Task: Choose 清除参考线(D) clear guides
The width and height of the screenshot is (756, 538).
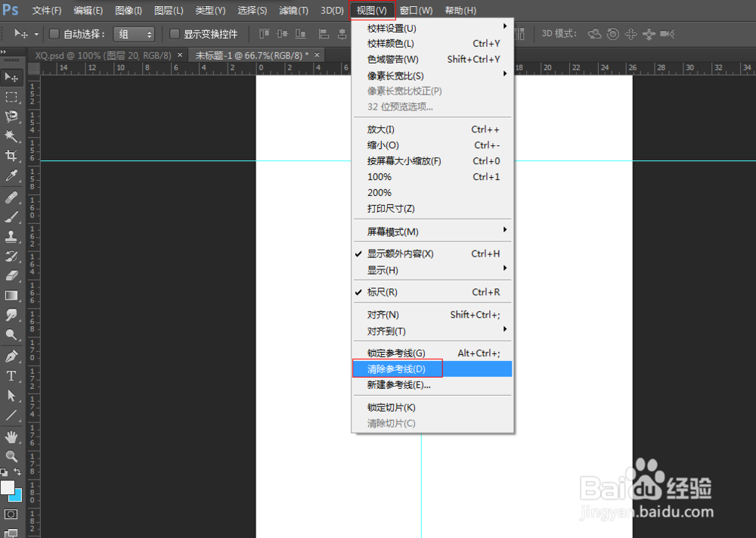Action: click(433, 369)
